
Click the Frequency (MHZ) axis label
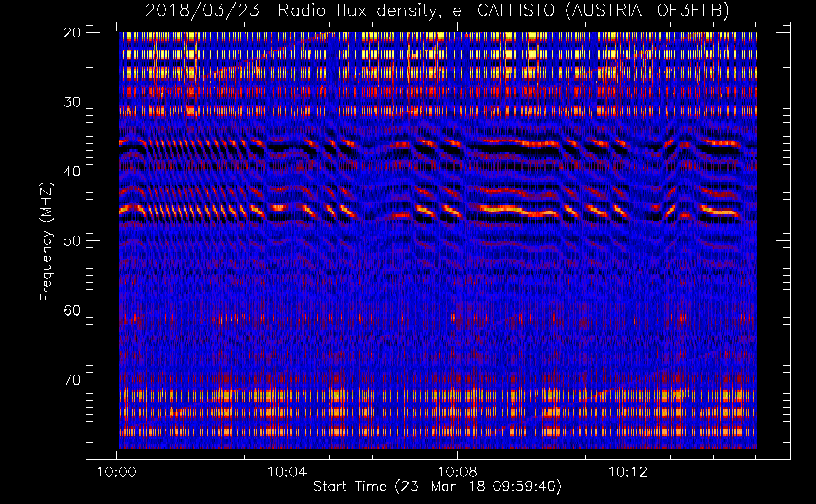[x=46, y=242]
